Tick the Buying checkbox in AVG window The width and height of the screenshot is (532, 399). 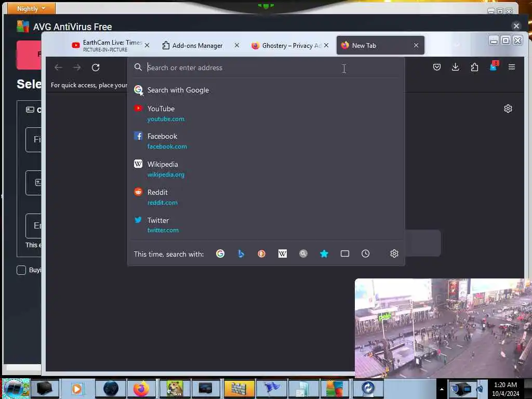coord(21,270)
